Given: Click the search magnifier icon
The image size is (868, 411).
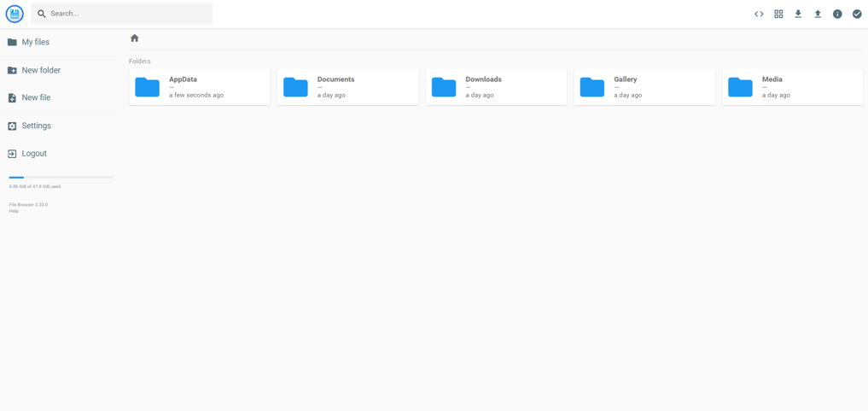Looking at the screenshot, I should 42,14.
